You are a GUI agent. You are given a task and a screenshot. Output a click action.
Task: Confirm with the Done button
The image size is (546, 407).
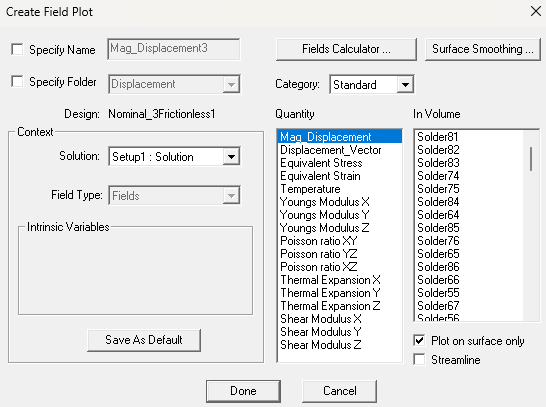point(243,391)
